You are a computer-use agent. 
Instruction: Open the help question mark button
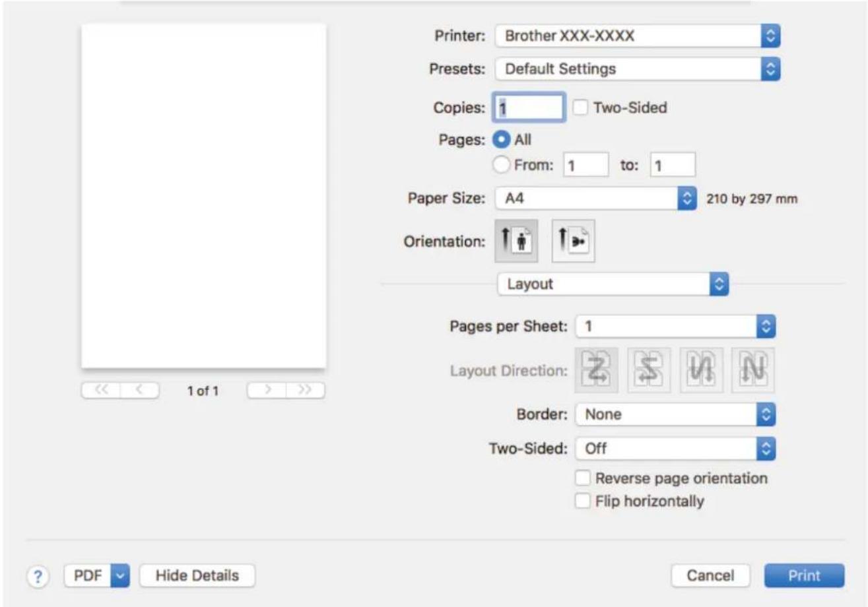click(x=39, y=575)
